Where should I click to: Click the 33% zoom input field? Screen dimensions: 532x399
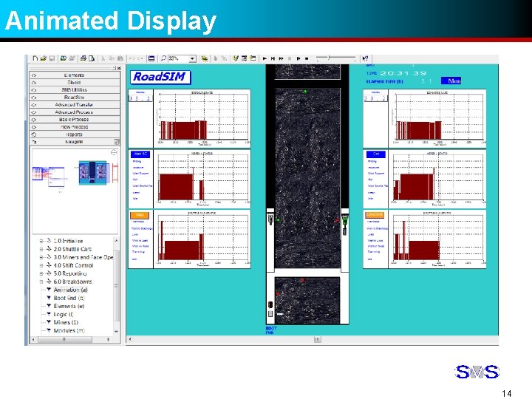tap(179, 58)
